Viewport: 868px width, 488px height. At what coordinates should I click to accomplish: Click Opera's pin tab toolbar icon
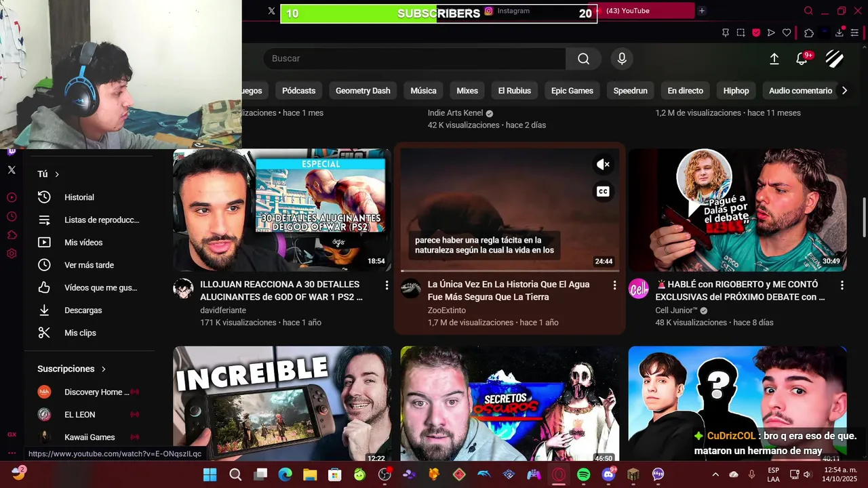tap(725, 33)
